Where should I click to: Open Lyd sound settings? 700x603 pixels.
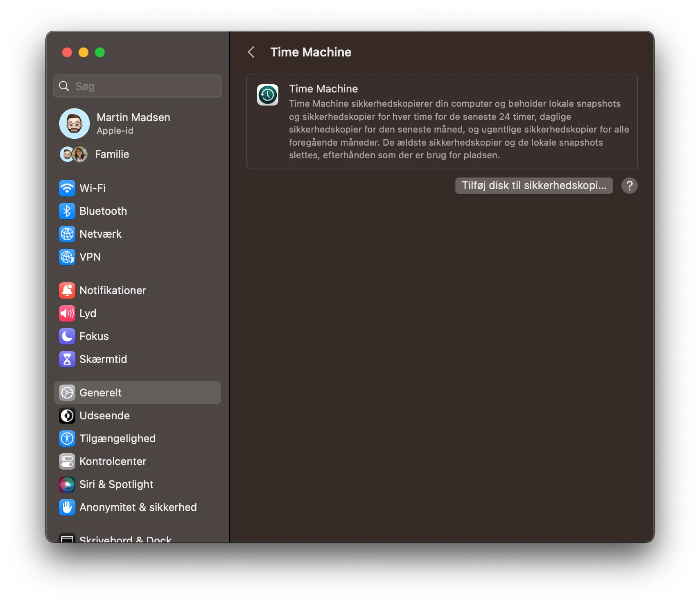point(88,313)
